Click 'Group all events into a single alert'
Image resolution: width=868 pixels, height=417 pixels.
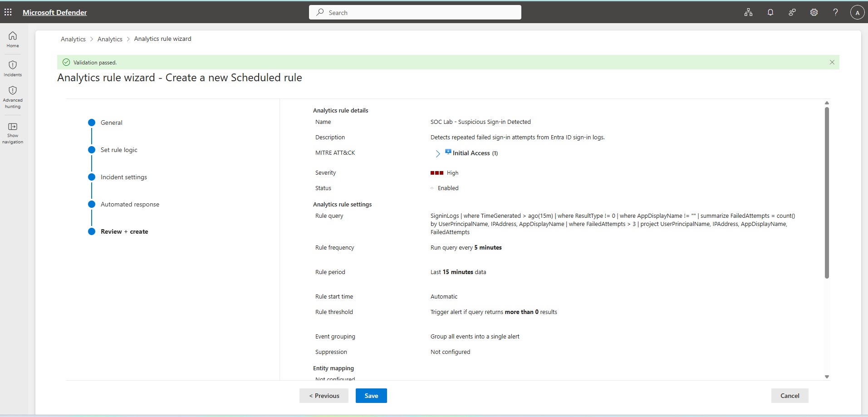pos(475,336)
